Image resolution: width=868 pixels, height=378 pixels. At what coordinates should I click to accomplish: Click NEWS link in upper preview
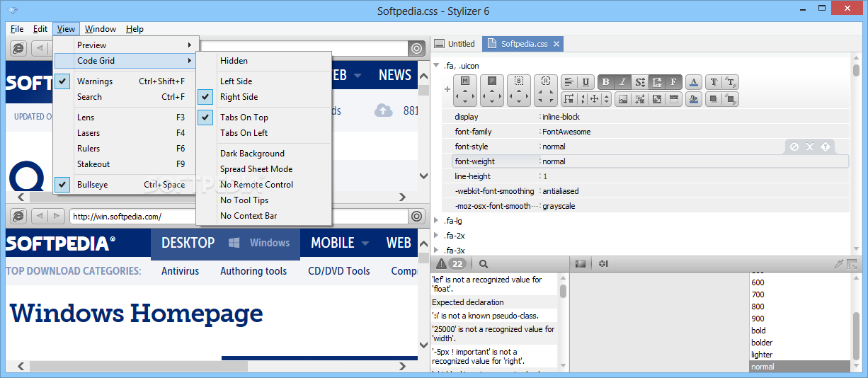[395, 75]
